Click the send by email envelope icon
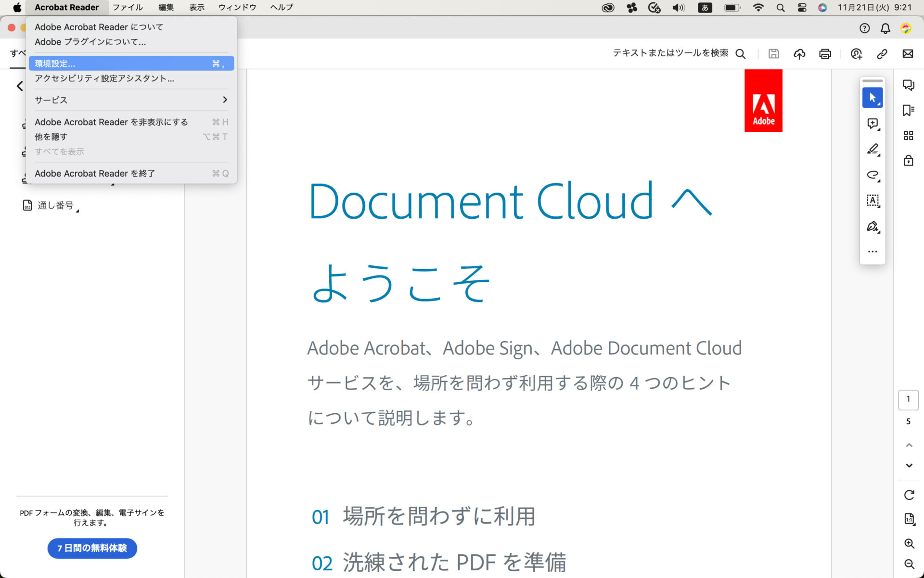 [x=908, y=54]
